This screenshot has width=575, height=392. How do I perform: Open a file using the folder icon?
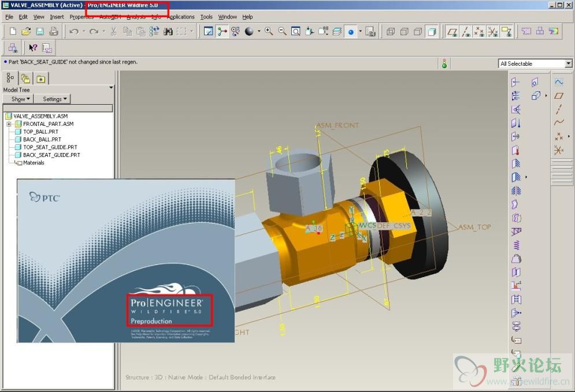tap(26, 32)
